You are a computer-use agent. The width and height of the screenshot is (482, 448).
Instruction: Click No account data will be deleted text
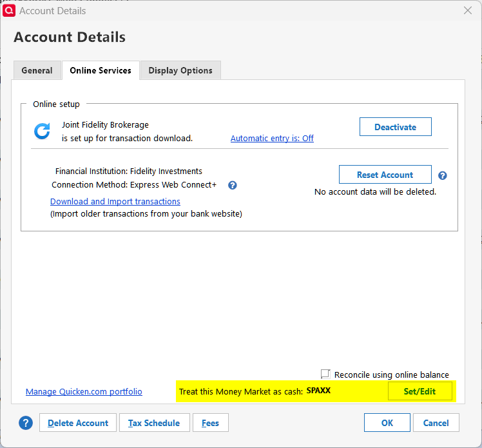point(375,192)
